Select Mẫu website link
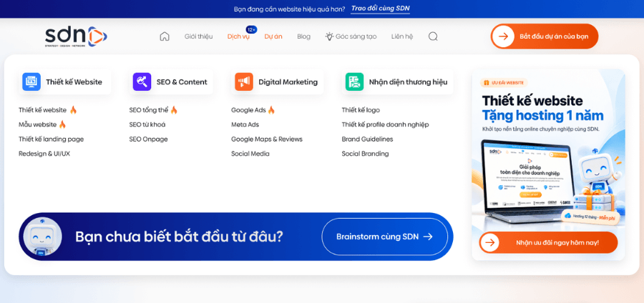This screenshot has height=303, width=644. [x=37, y=124]
